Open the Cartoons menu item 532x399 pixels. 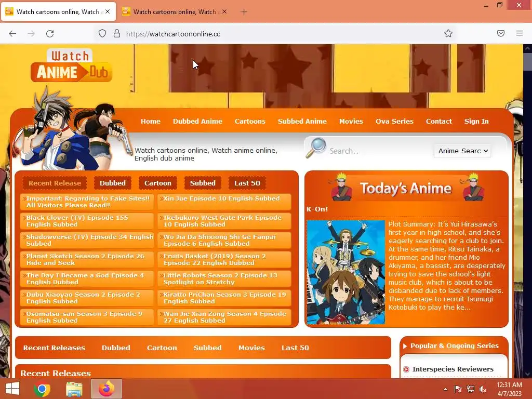coord(250,121)
